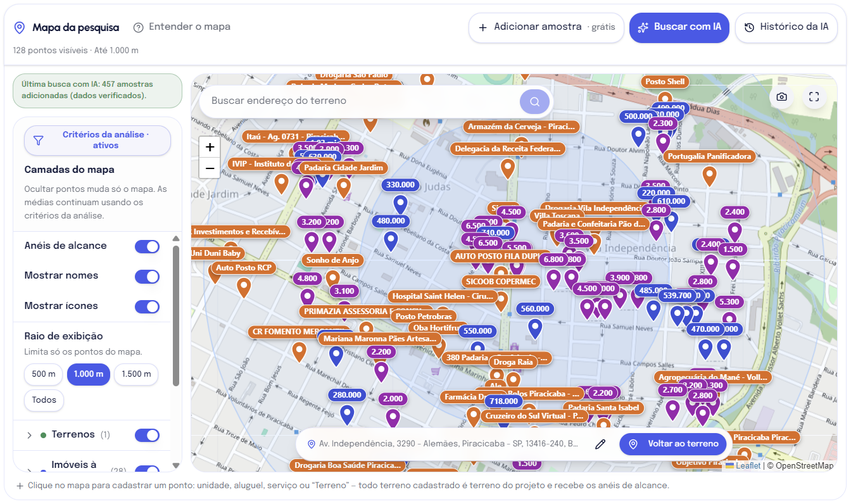Click the pencil edit address icon
The height and width of the screenshot is (504, 851).
point(600,444)
